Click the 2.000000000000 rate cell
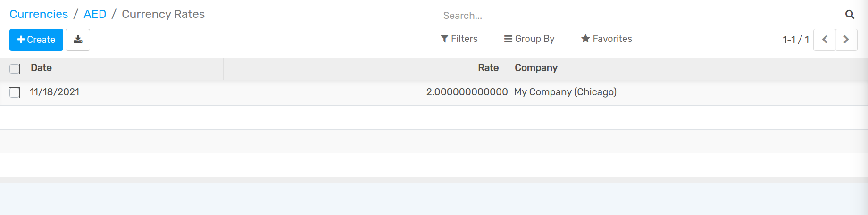This screenshot has width=868, height=215. [x=467, y=92]
